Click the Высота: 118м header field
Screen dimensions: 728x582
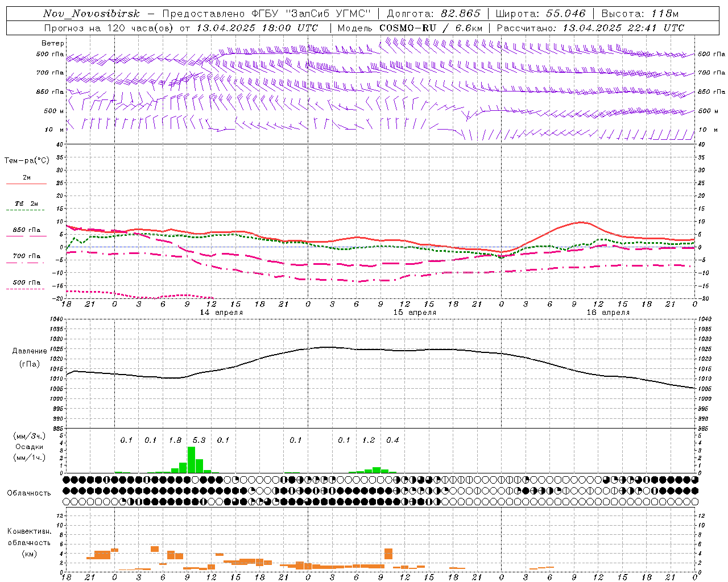click(640, 14)
